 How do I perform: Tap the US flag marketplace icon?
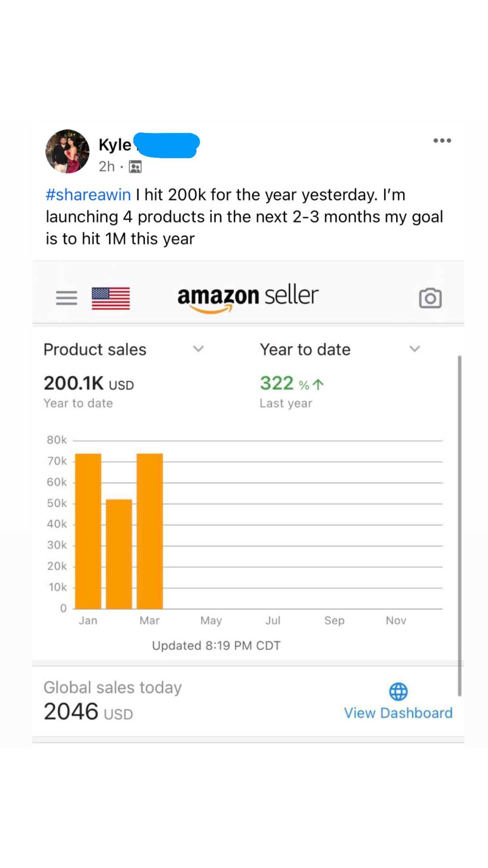point(111,298)
